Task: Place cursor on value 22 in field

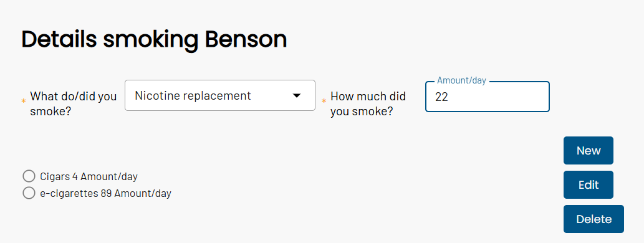Action: (441, 97)
